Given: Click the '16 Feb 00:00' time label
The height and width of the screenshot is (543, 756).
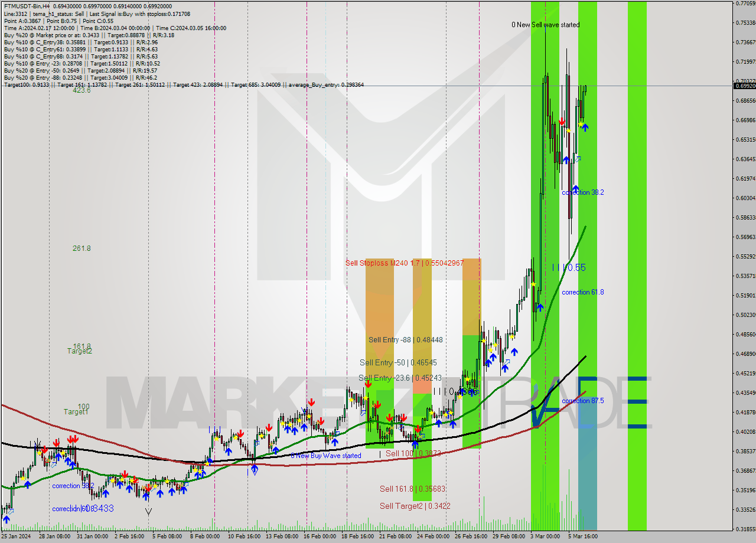Looking at the screenshot, I should [x=320, y=537].
